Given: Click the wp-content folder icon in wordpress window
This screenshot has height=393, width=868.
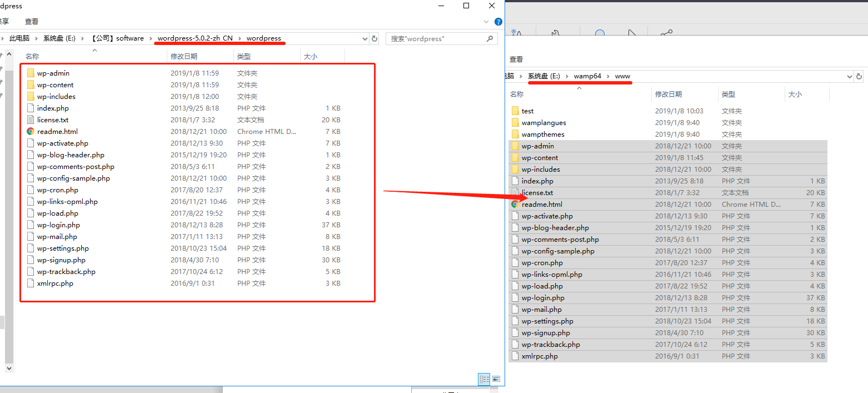Looking at the screenshot, I should click(x=31, y=84).
